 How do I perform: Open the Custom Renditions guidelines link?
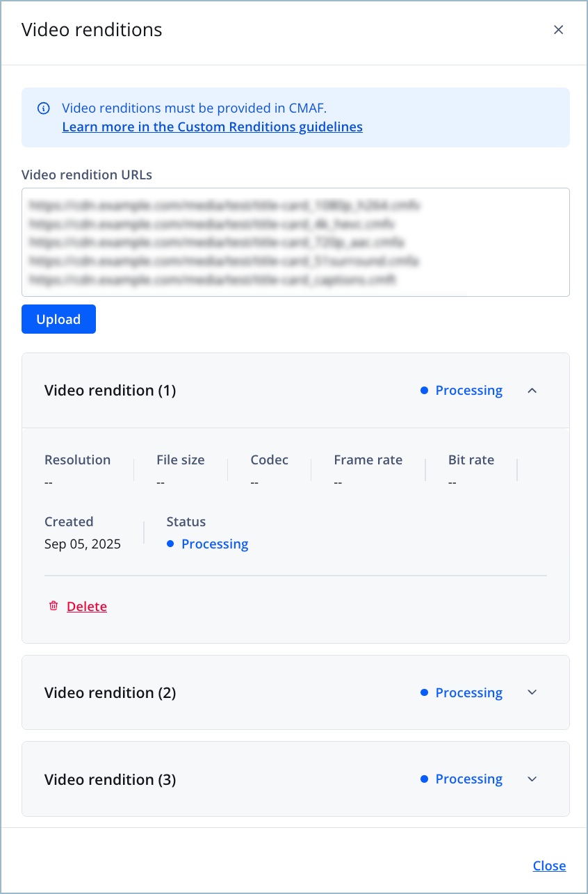coord(212,127)
